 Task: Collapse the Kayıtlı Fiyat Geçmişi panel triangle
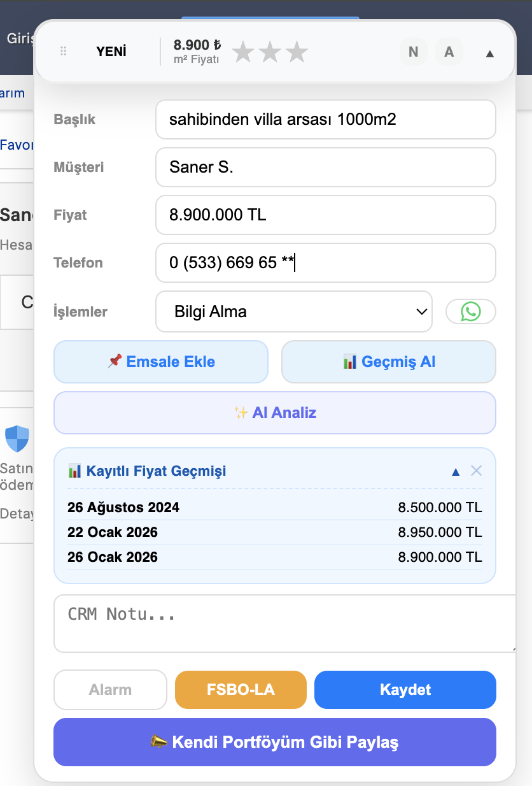click(x=456, y=471)
